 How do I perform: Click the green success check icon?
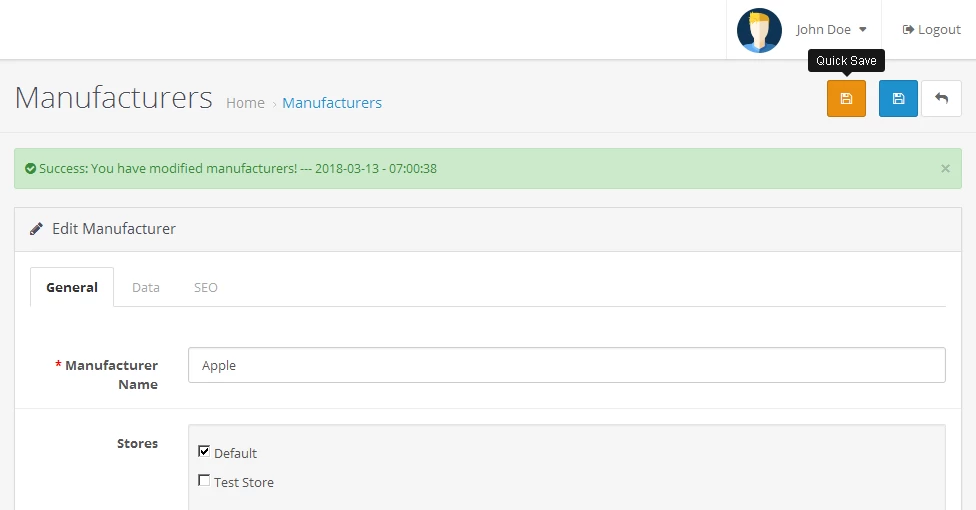click(x=30, y=168)
